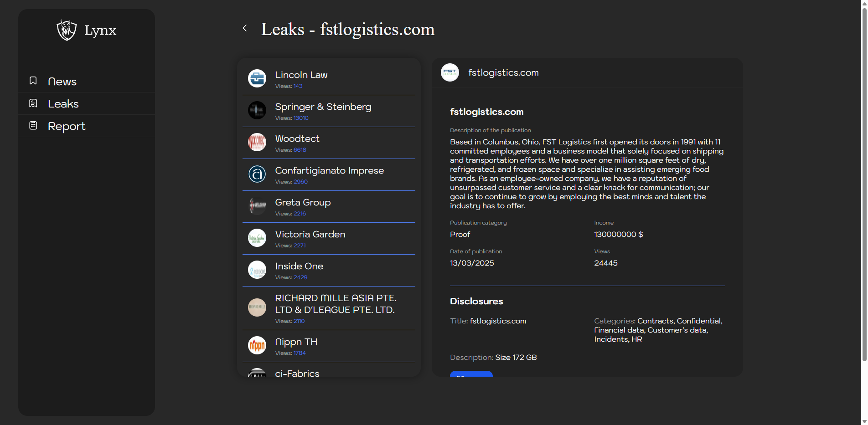Click the News bookmark icon in sidebar

(x=33, y=81)
